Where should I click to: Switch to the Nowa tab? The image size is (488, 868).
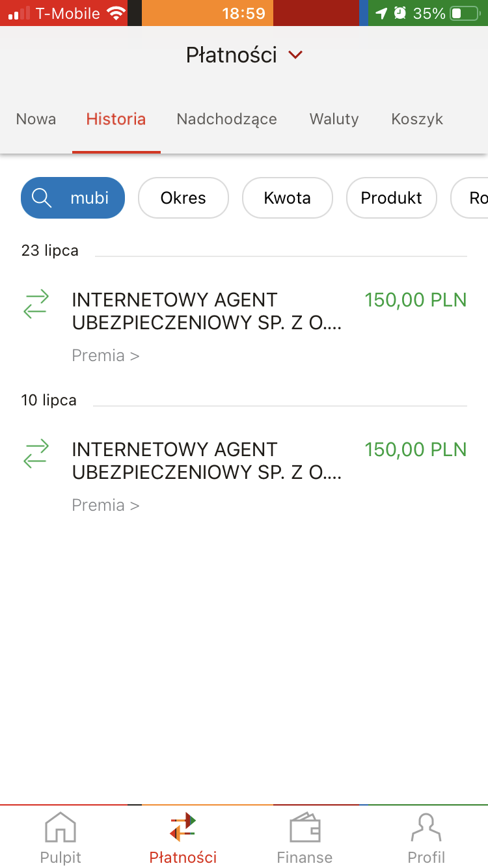tap(36, 119)
